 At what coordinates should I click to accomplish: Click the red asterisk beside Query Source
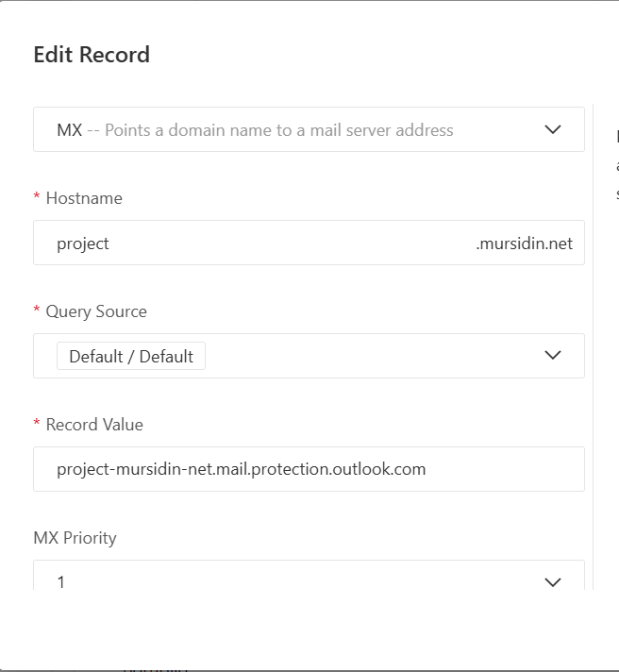pyautogui.click(x=37, y=311)
